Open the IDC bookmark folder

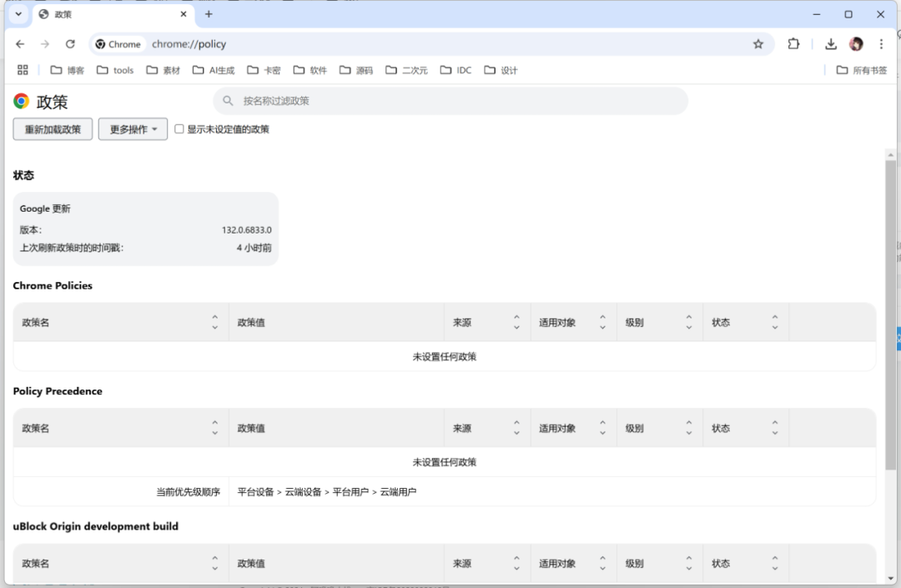(x=456, y=70)
